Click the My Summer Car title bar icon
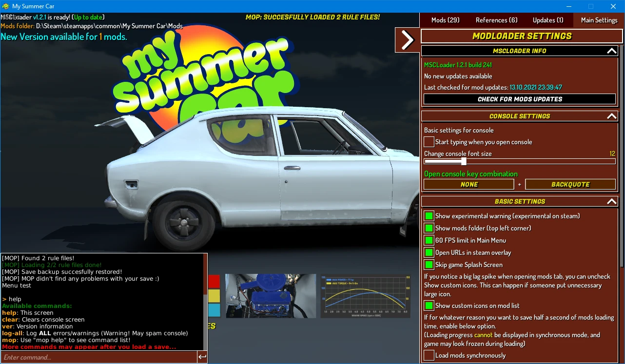 coord(5,6)
